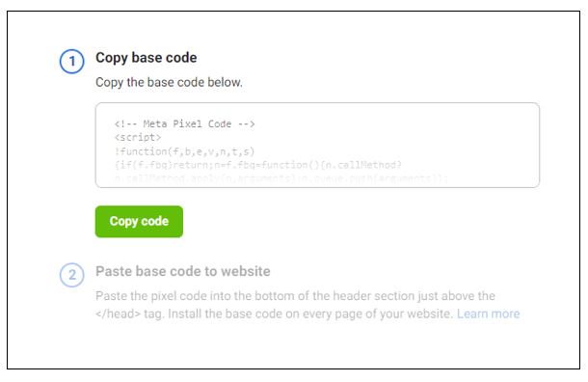
Task: Click the Install the base code sentence
Action: coord(310,314)
